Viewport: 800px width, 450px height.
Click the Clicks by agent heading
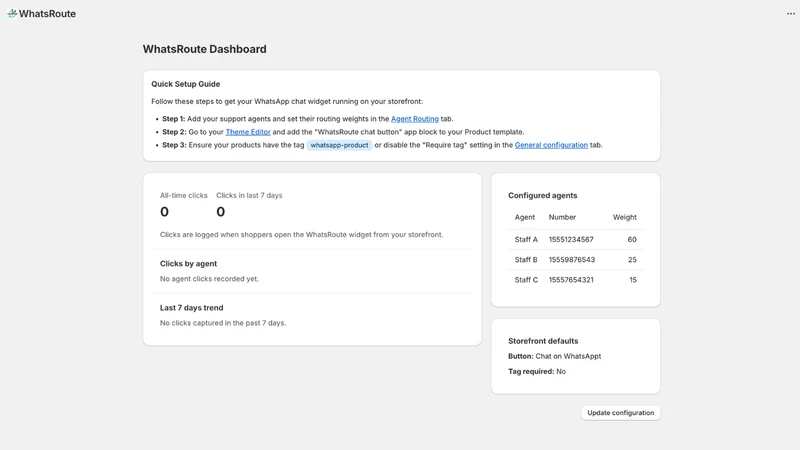pyautogui.click(x=188, y=264)
